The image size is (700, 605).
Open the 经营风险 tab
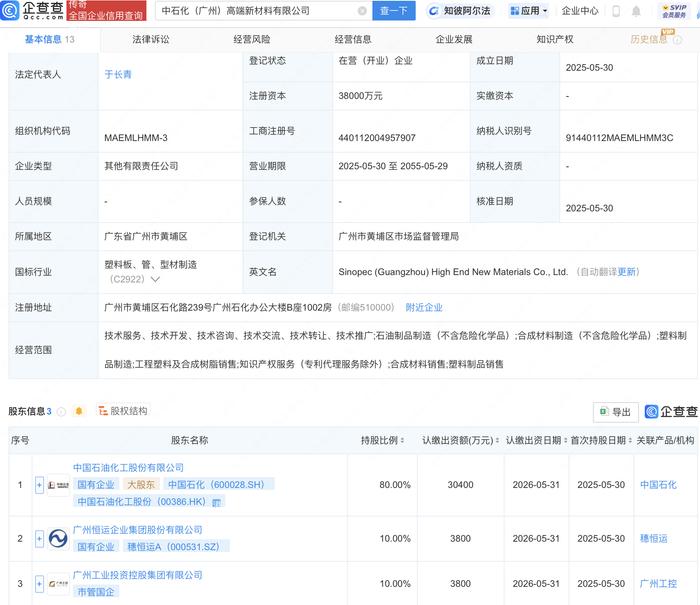click(252, 40)
